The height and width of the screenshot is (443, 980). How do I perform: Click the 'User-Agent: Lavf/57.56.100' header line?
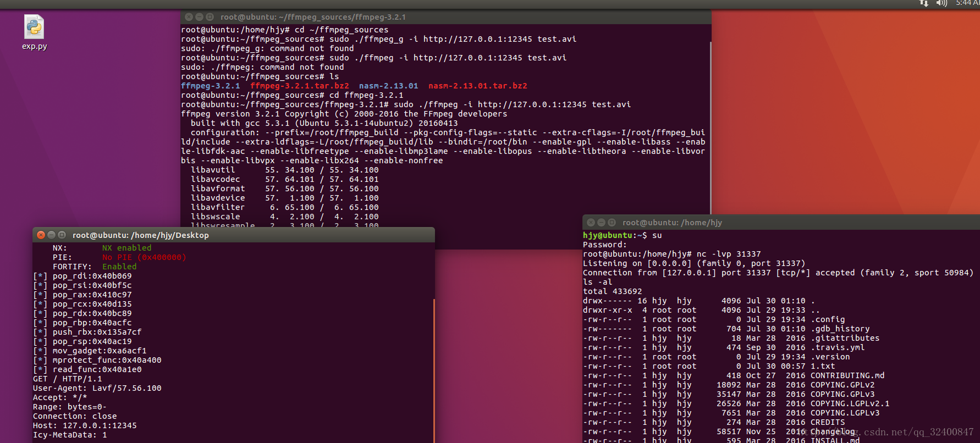coord(97,388)
